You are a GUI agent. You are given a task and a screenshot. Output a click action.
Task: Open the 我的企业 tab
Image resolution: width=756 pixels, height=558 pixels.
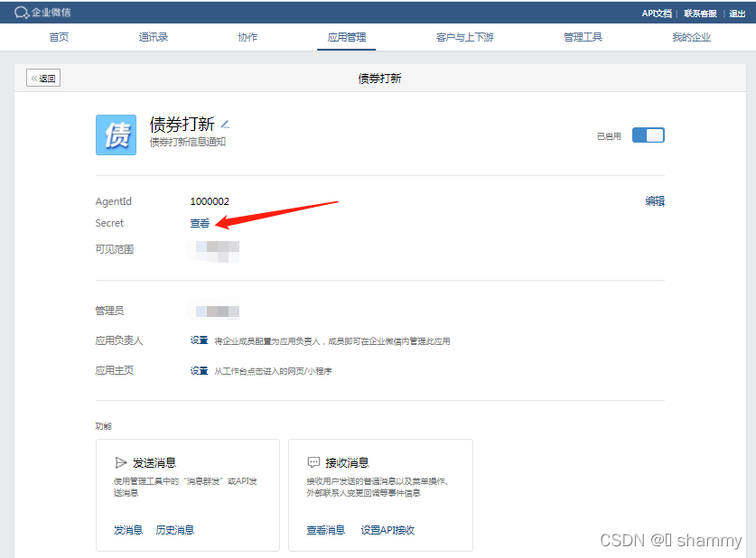691,37
